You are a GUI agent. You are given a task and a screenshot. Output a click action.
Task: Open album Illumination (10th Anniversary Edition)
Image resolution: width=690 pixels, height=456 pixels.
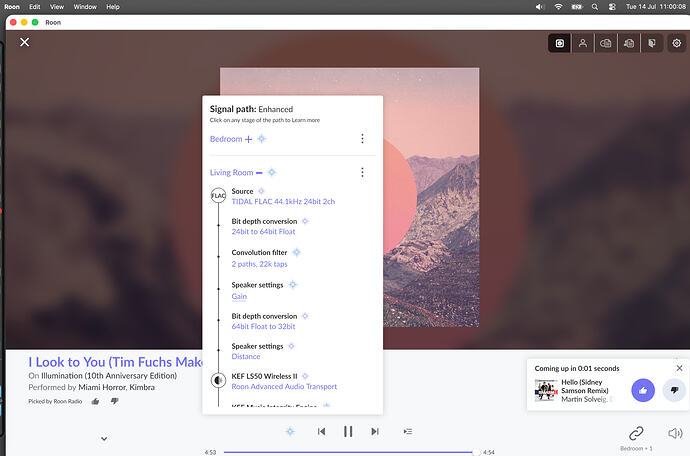tap(109, 376)
